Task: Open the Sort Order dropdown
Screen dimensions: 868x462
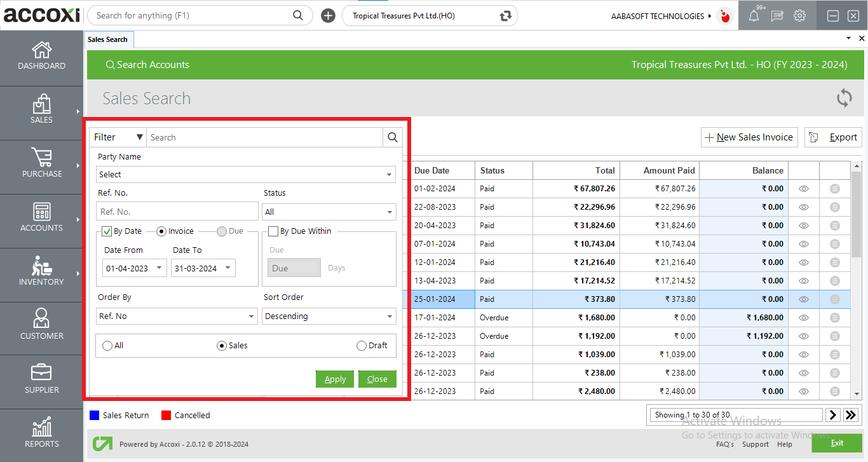Action: click(x=329, y=316)
